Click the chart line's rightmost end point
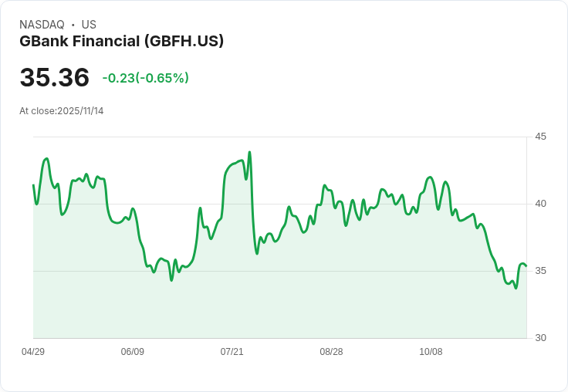Image resolution: width=568 pixels, height=392 pixels. pos(526,266)
